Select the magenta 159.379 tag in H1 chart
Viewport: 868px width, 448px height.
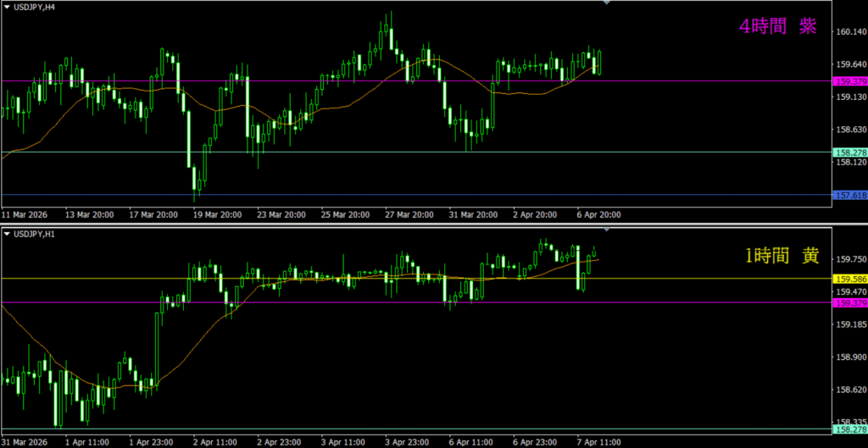click(x=849, y=302)
